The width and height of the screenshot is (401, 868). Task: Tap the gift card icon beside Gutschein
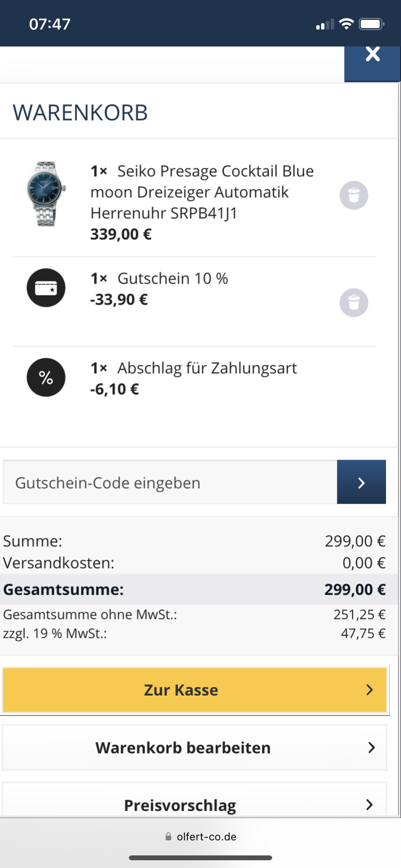[x=46, y=288]
